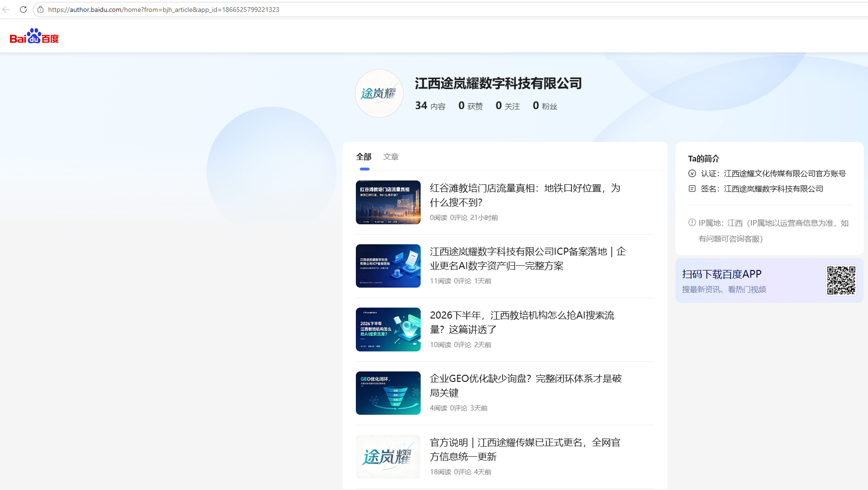
Task: Click the 10阅读 0评论 2天前 metadata
Action: coord(461,345)
